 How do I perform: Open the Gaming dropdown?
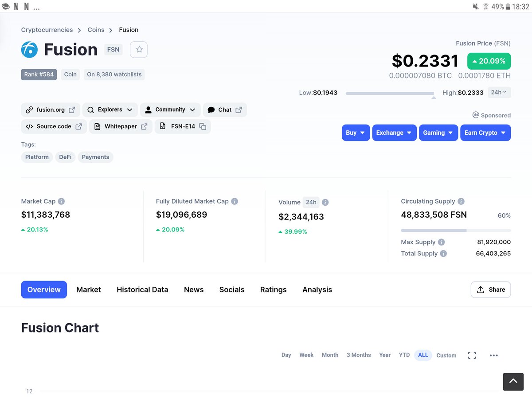coord(438,133)
